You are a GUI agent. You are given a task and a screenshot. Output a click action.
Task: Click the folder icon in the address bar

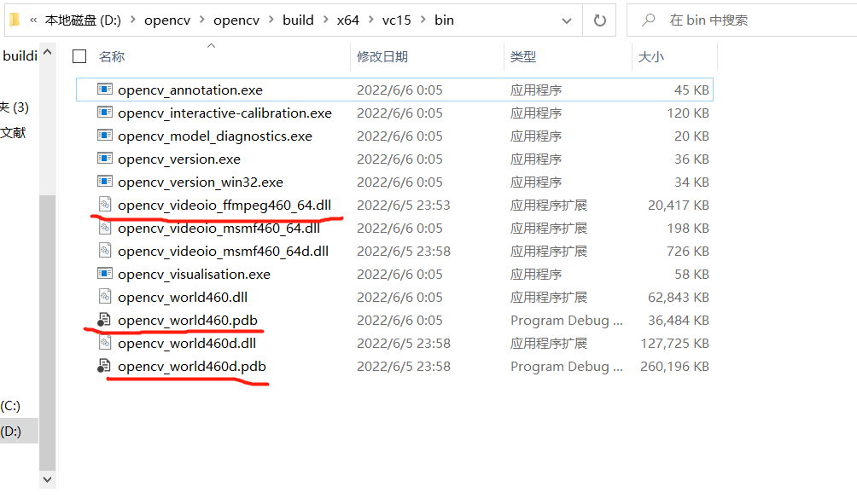(x=15, y=20)
